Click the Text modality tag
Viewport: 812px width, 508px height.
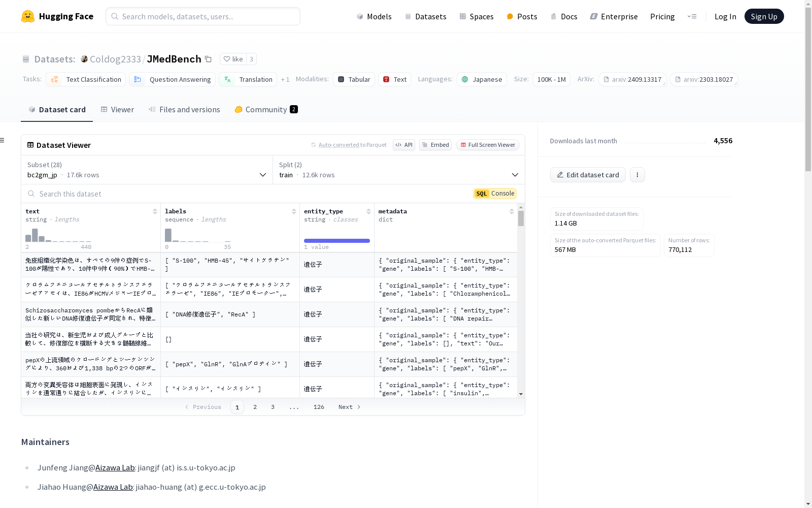point(394,79)
